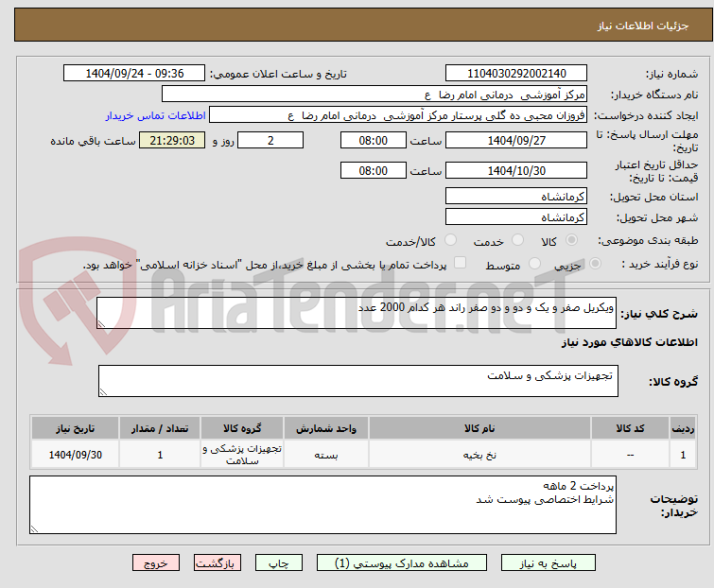Select the کالا/خدمت radio button

coord(450,240)
